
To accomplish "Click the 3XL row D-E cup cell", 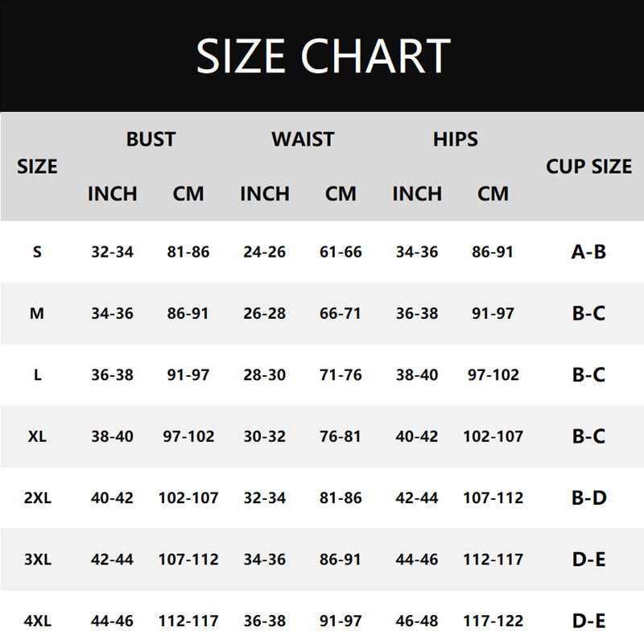I will tap(588, 559).
